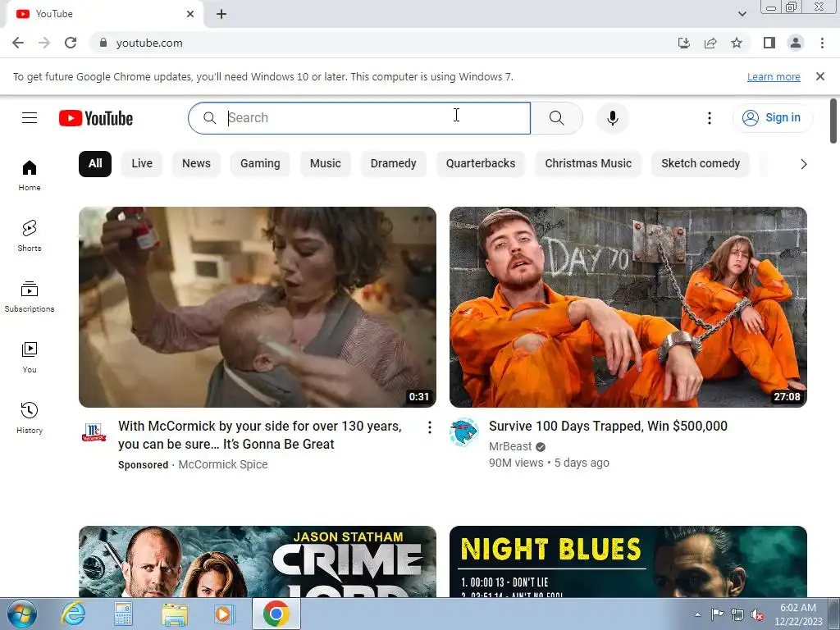Click the McCormick Spice channel logo
This screenshot has height=630, width=840.
94,432
